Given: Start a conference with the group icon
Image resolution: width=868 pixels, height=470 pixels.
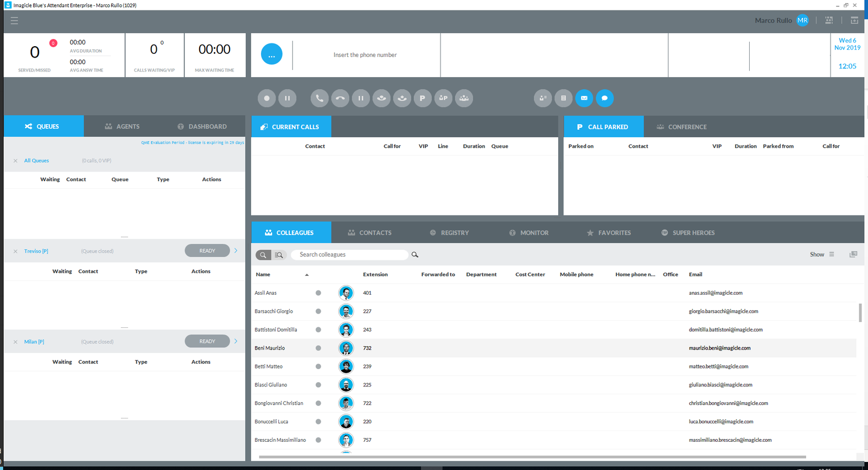Looking at the screenshot, I should (464, 98).
